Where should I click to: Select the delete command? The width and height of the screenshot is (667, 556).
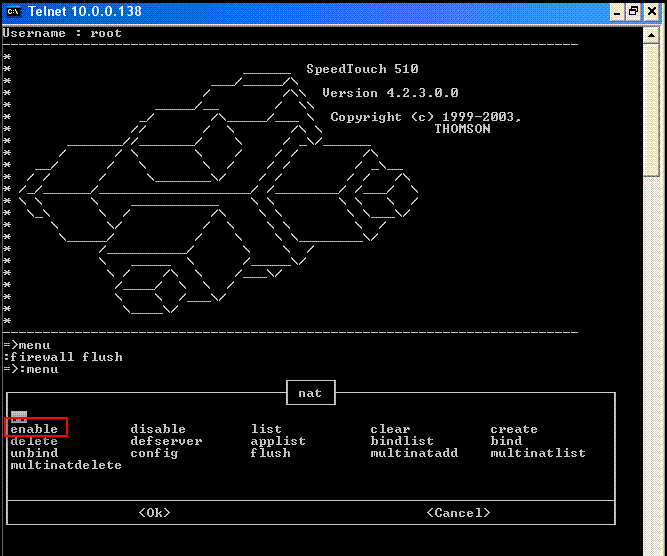coord(34,441)
